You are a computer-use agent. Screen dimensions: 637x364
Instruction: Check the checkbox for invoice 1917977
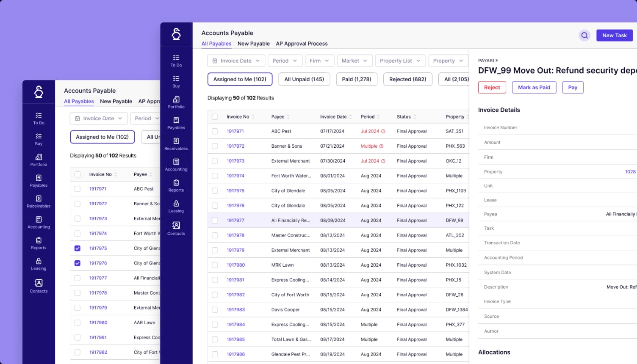(x=215, y=220)
